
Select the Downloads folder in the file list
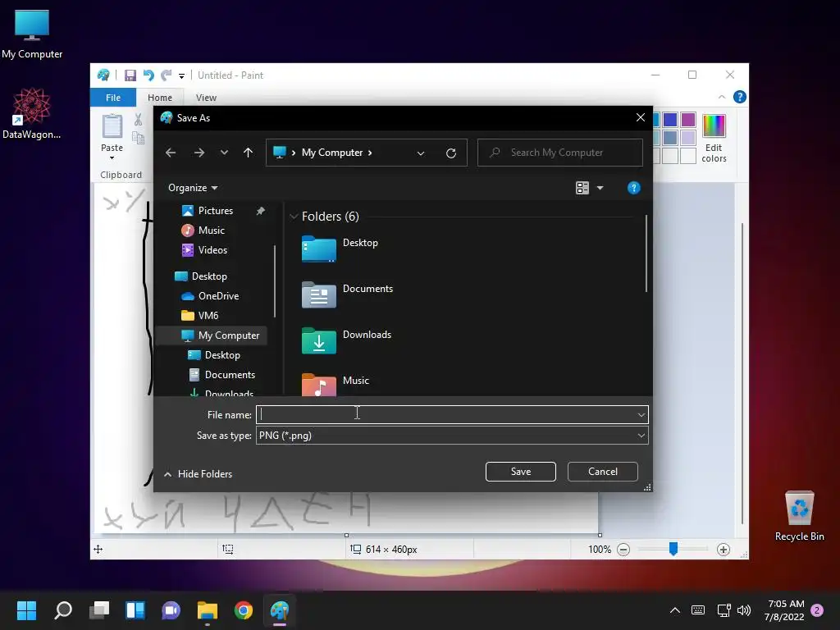(x=346, y=340)
